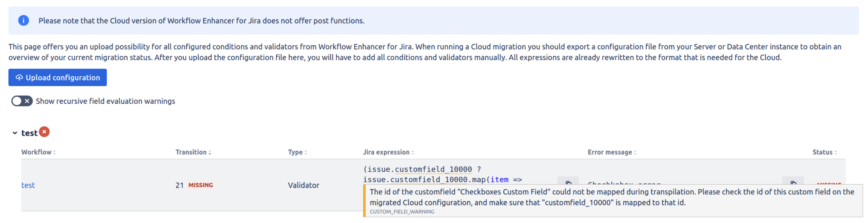868x223 pixels.
Task: Click the sort icon next to the Workflow header
Action: (x=55, y=152)
